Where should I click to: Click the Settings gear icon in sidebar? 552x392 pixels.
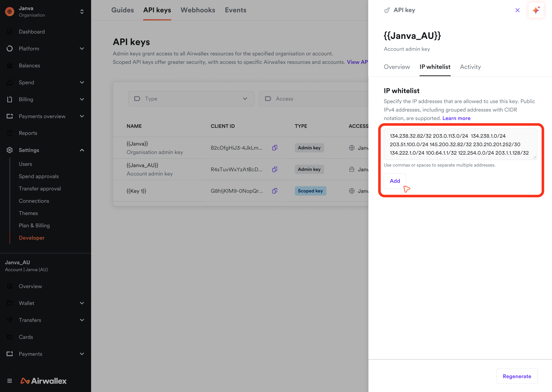click(x=10, y=150)
